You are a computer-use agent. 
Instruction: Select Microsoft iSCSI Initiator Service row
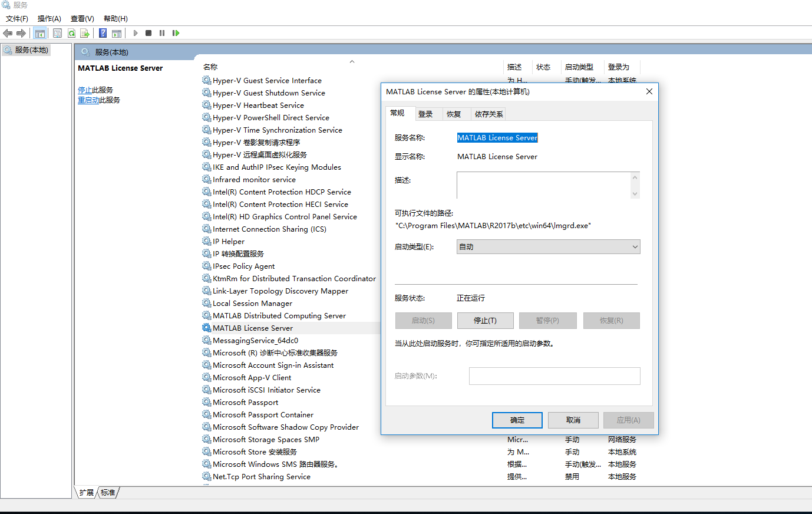coord(266,390)
